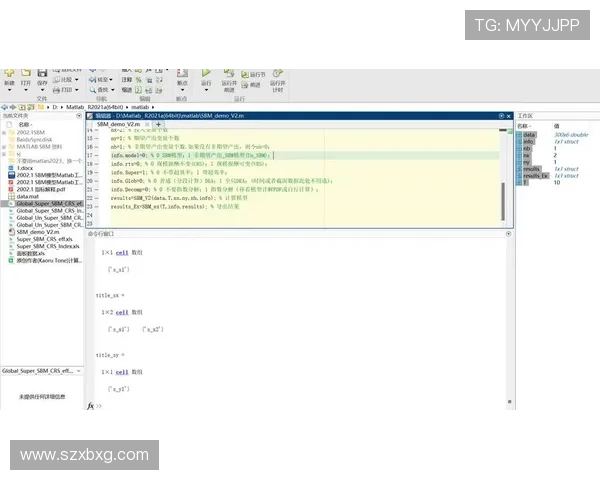This screenshot has width=600, height=480.
Task: Open the Compare (比较) dropdown
Action: point(67,79)
